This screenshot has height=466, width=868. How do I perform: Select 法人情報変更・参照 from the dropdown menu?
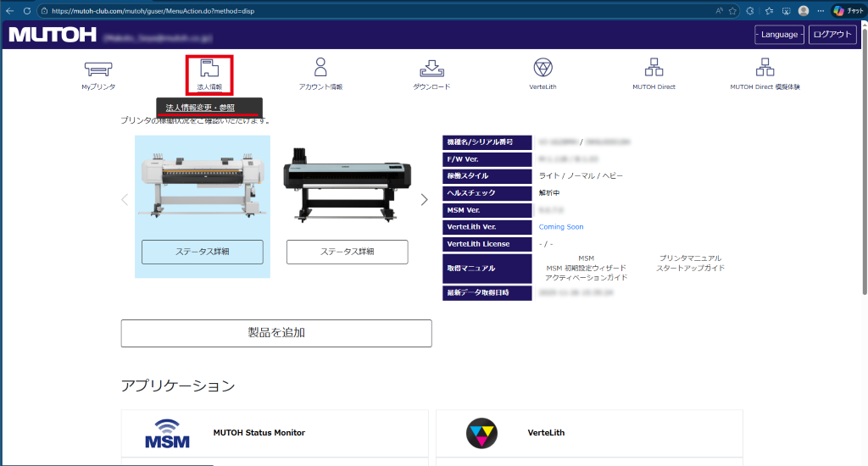(200, 108)
